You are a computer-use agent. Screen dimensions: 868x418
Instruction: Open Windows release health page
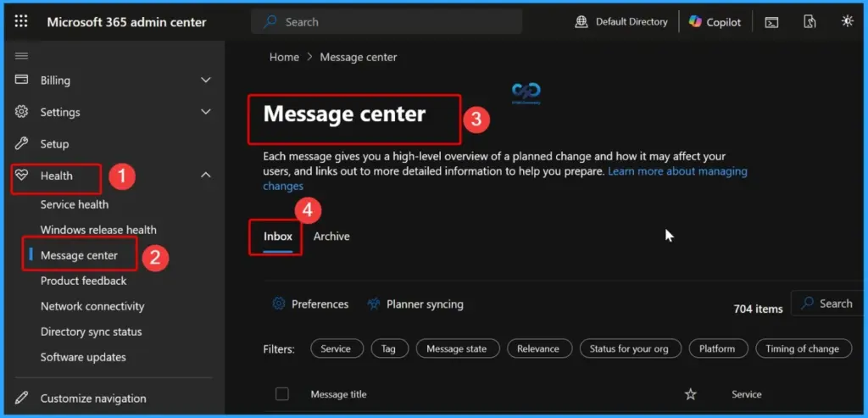pyautogui.click(x=98, y=230)
